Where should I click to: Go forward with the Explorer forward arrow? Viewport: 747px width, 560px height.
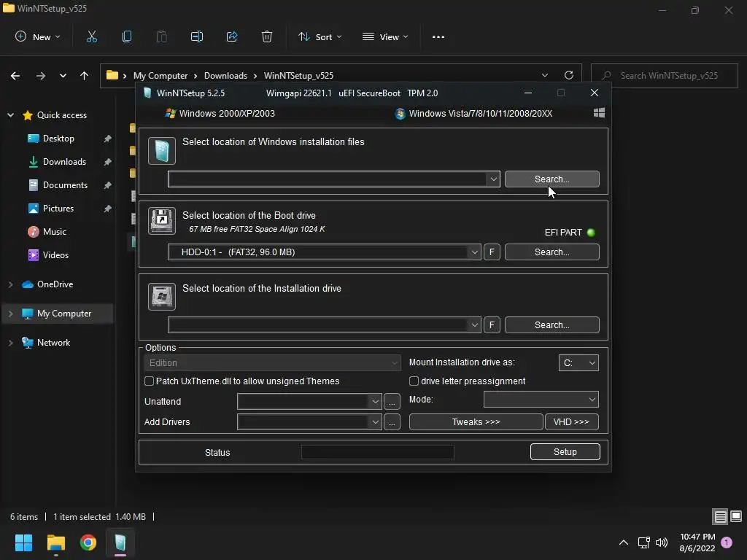tap(41, 76)
